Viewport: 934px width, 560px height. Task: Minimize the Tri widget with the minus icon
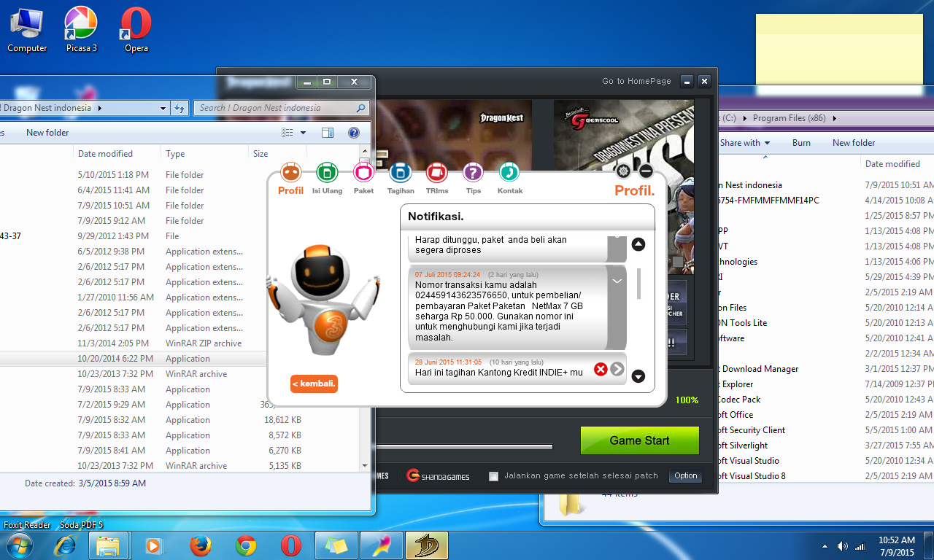[645, 171]
